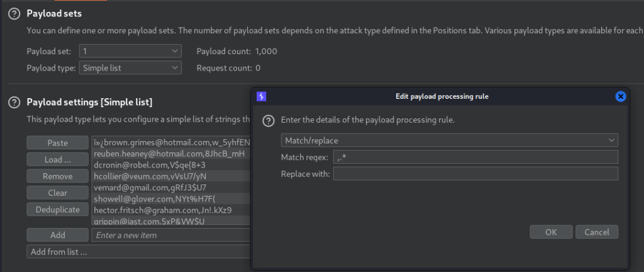Confirm the rule with OK

click(x=551, y=232)
